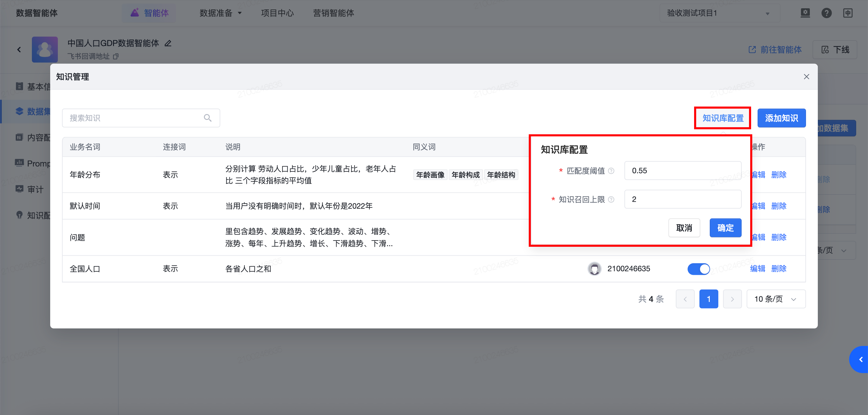
Task: Click the 各省人口之和 description
Action: (x=248, y=269)
